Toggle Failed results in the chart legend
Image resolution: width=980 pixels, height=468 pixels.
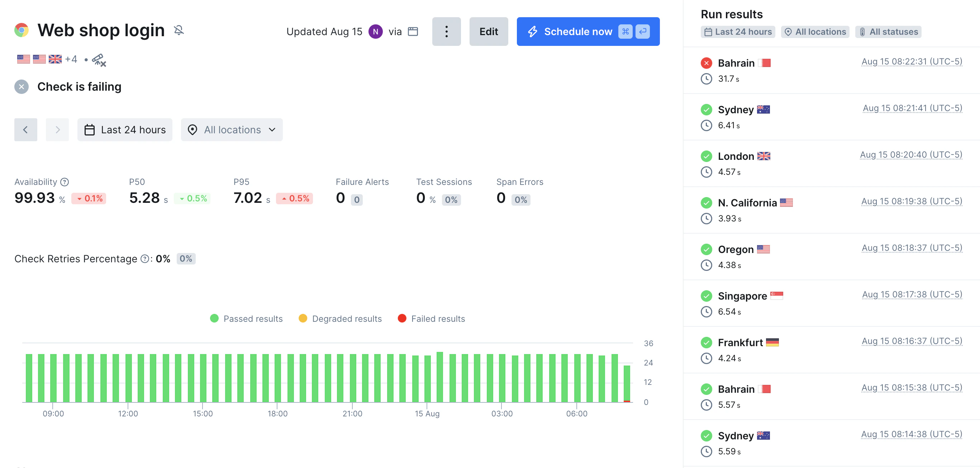[x=432, y=319]
